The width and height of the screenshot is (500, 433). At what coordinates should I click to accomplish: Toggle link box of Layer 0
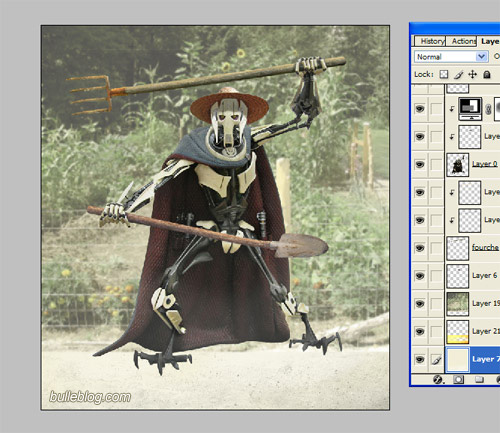436,164
